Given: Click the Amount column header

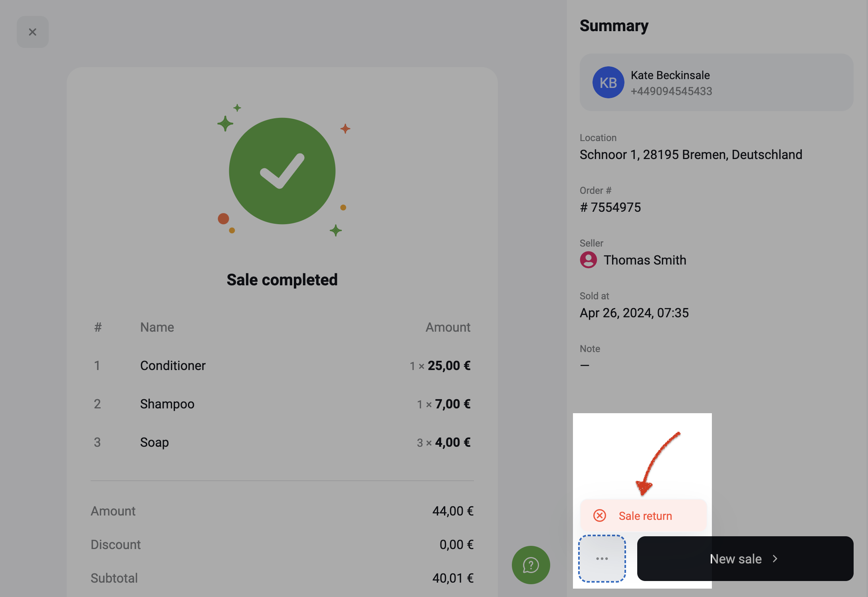Looking at the screenshot, I should click(x=448, y=327).
